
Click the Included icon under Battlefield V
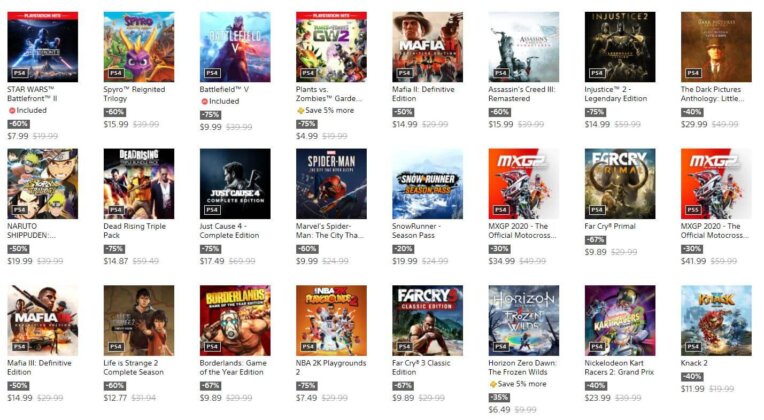click(x=205, y=101)
